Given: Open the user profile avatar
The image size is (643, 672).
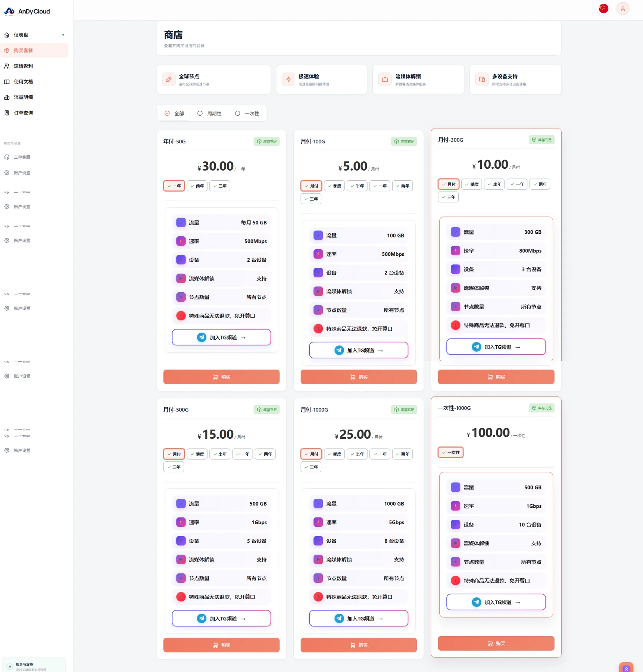Looking at the screenshot, I should (x=623, y=9).
